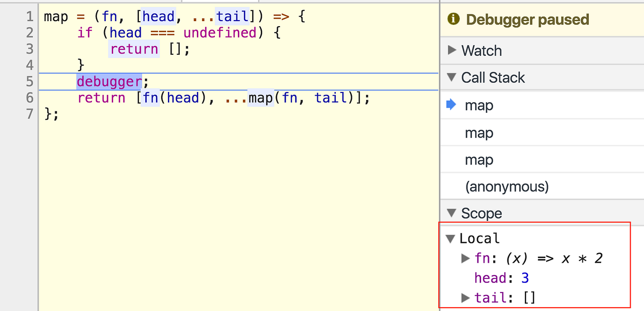Select the top map stack frame
The image size is (644, 311).
pos(479,105)
